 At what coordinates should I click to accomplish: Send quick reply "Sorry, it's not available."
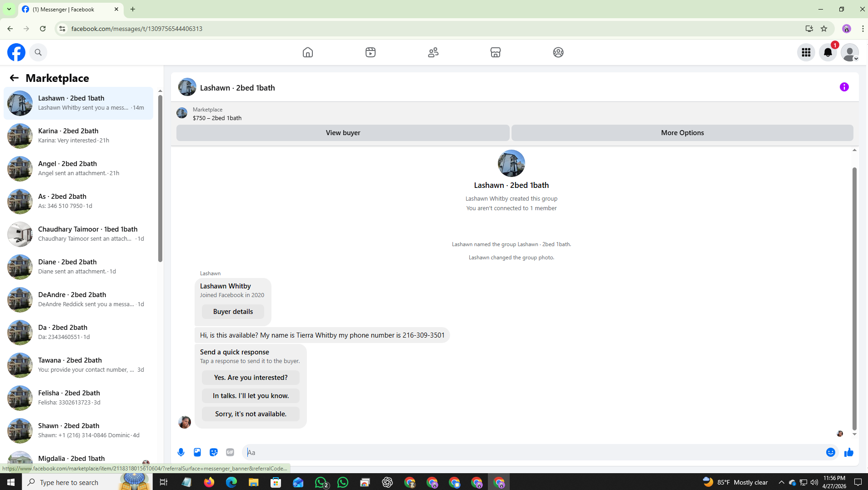pyautogui.click(x=251, y=414)
